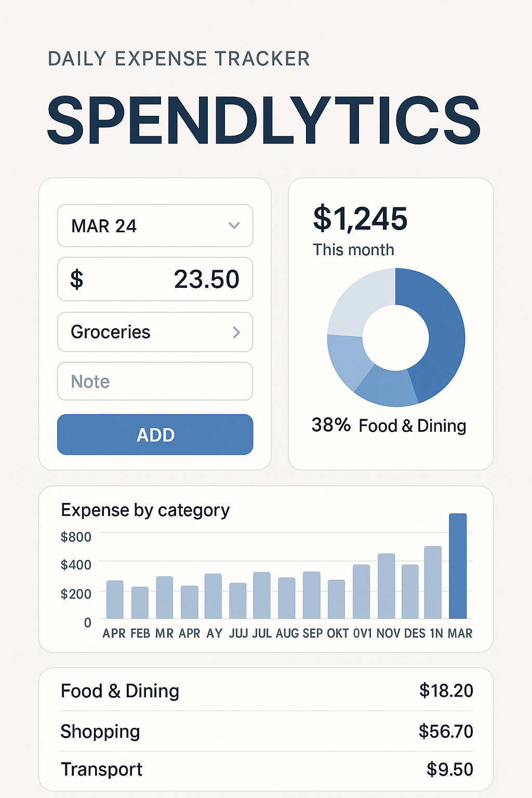Click the arrow beside Groceries
Image resolution: width=532 pixels, height=798 pixels.
[236, 332]
